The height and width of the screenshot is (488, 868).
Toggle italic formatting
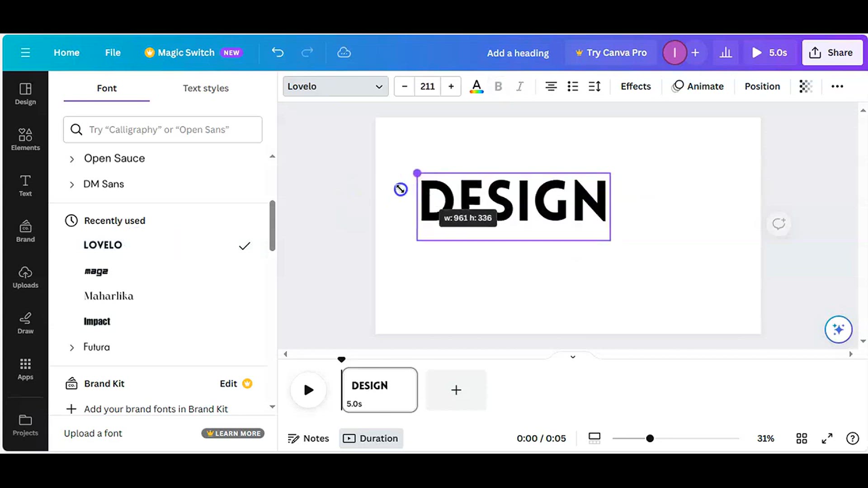[520, 86]
